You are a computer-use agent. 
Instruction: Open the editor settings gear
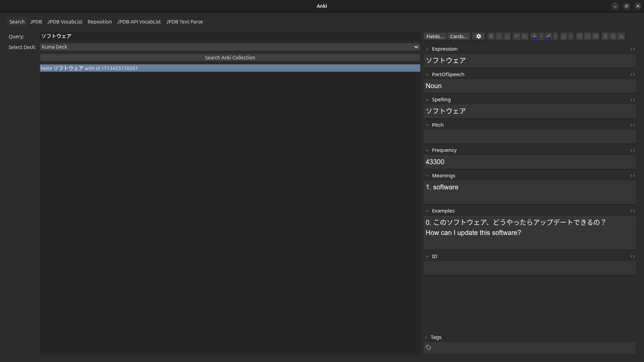[479, 36]
